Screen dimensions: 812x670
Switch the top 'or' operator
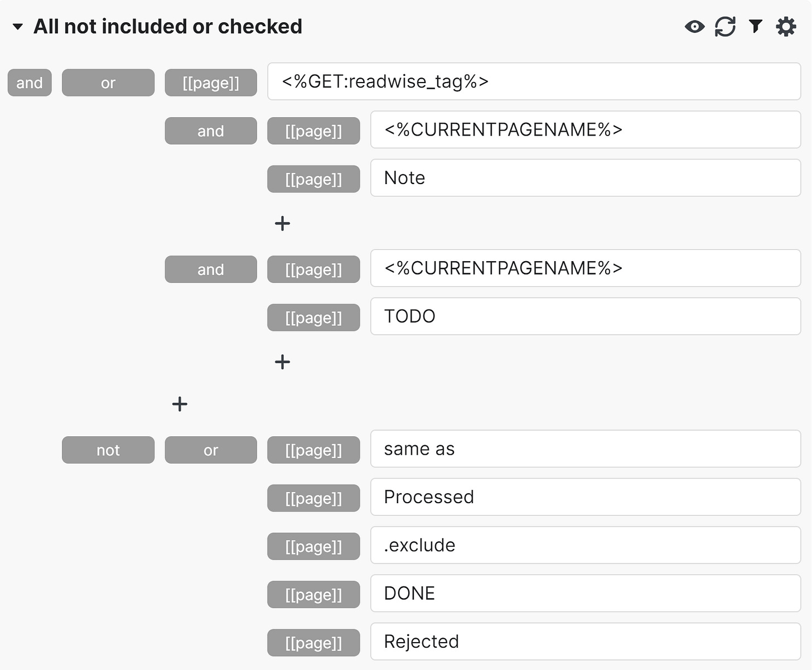108,83
